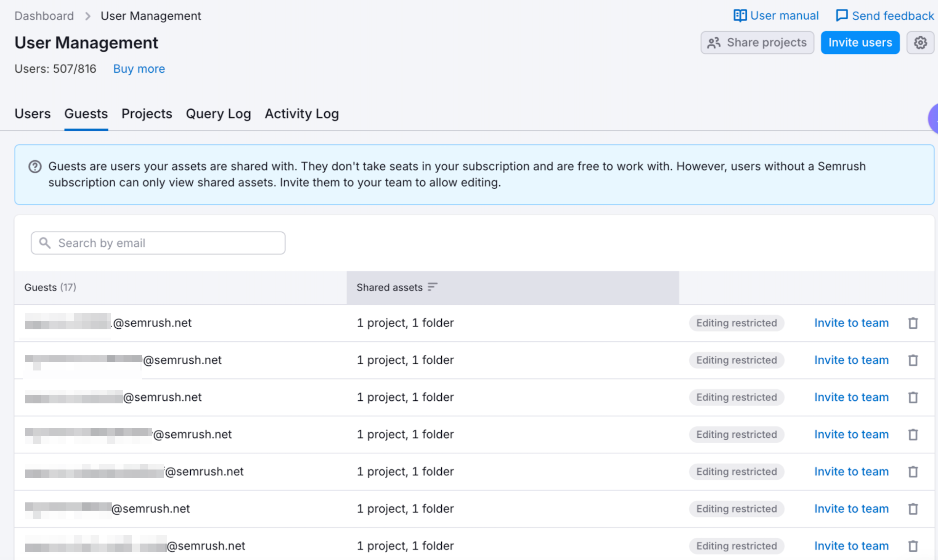Open the User manual link
Image resolution: width=938 pixels, height=560 pixels.
click(776, 16)
